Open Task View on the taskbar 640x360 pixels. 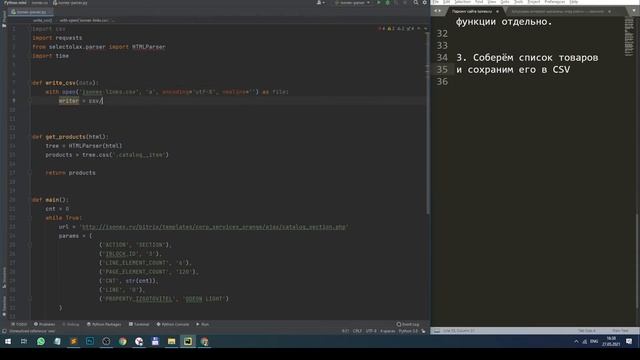24,341
